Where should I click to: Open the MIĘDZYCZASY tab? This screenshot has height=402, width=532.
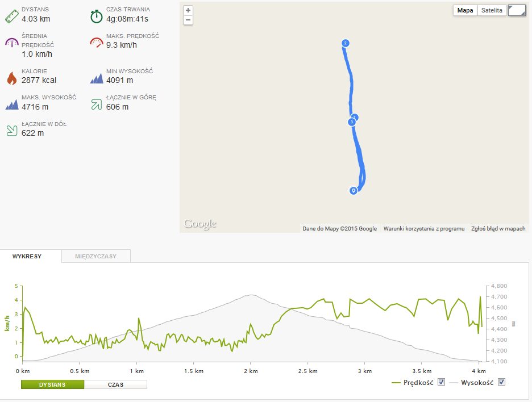pyautogui.click(x=95, y=256)
